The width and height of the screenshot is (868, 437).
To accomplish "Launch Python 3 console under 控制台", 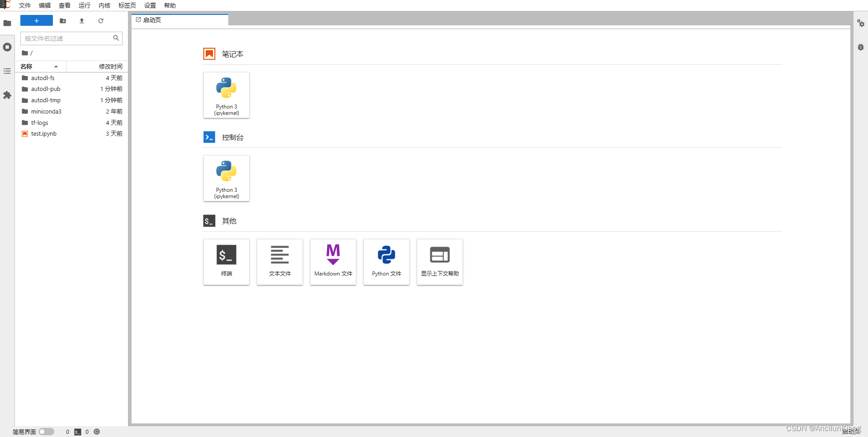I will point(226,178).
